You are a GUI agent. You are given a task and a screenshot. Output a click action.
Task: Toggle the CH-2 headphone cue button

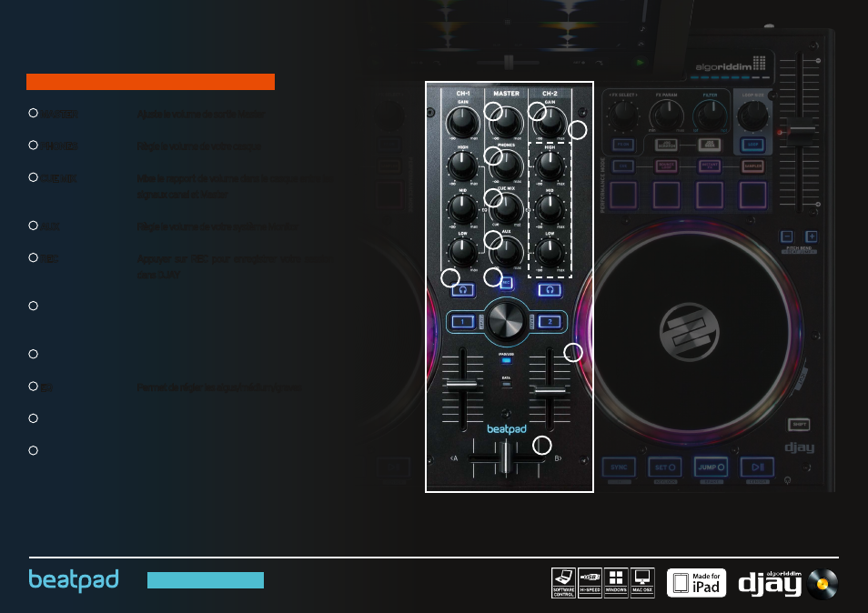[550, 289]
